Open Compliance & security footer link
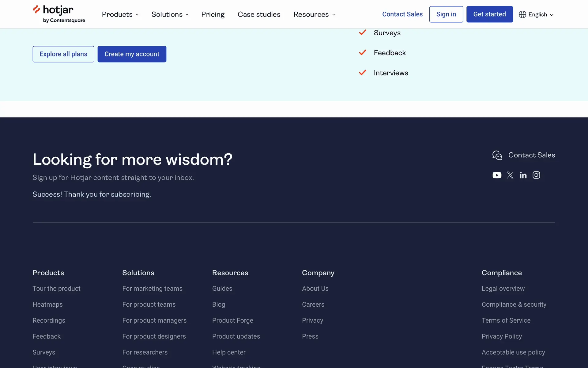This screenshot has height=368, width=588. [x=514, y=305]
